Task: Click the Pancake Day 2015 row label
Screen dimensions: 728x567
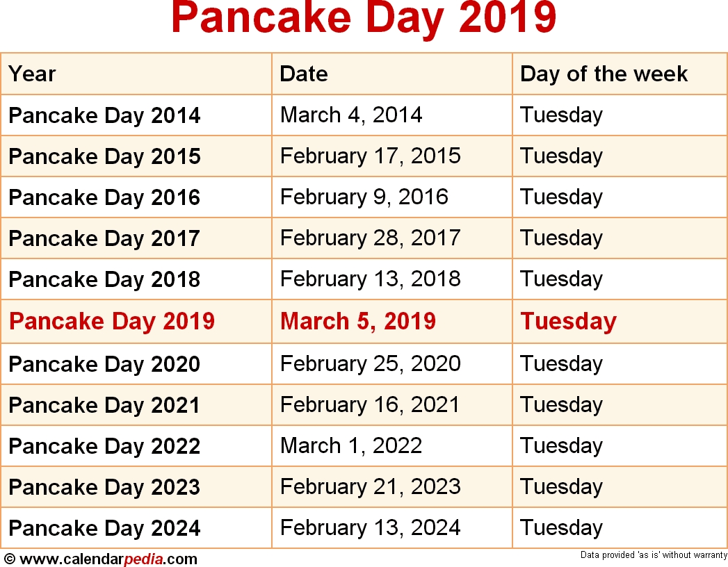Action: point(104,156)
